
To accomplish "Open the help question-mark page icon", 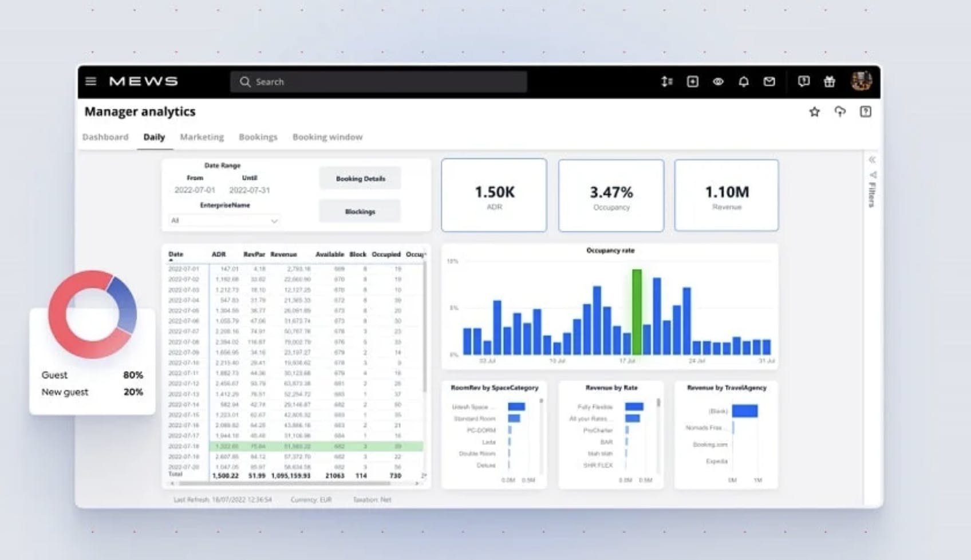I will 865,112.
